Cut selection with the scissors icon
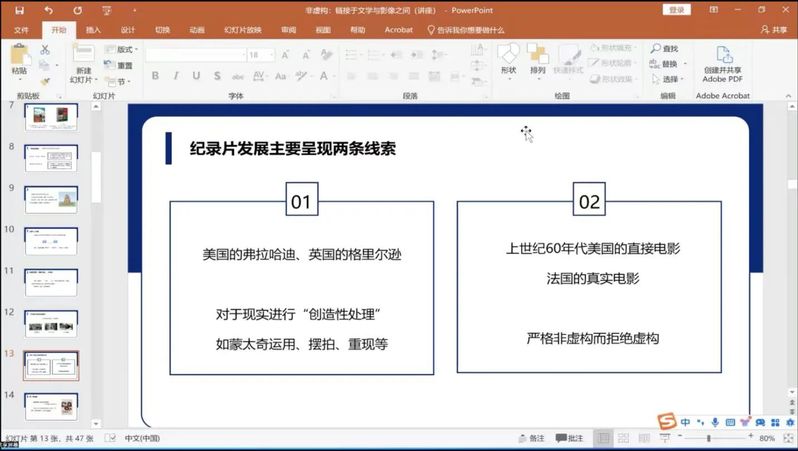Viewport: 798px width, 451px height. [45, 50]
